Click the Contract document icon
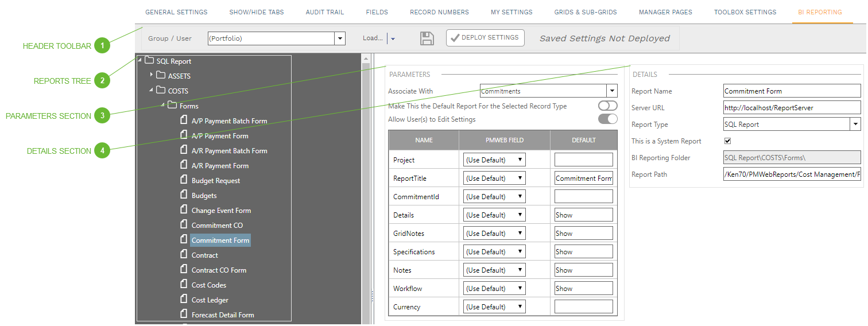 pos(184,254)
